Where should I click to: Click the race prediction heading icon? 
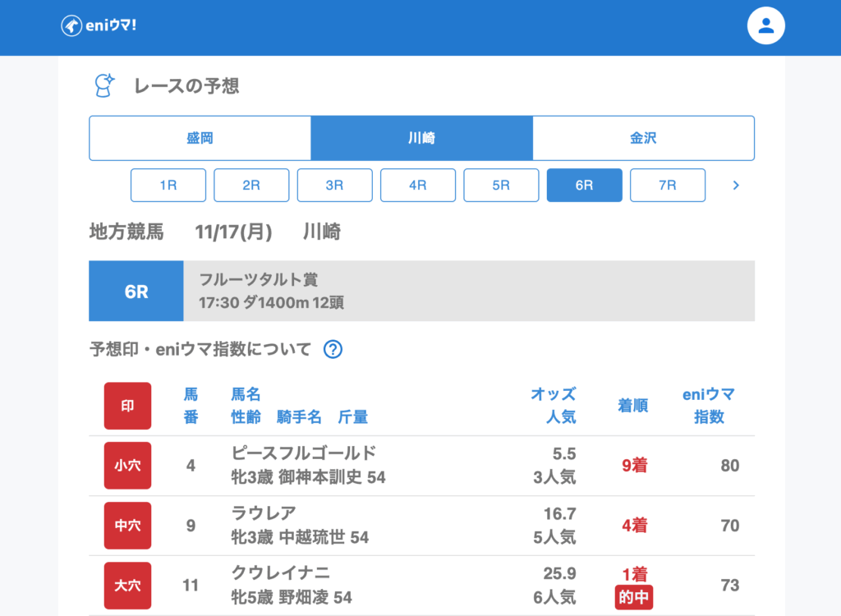[104, 85]
